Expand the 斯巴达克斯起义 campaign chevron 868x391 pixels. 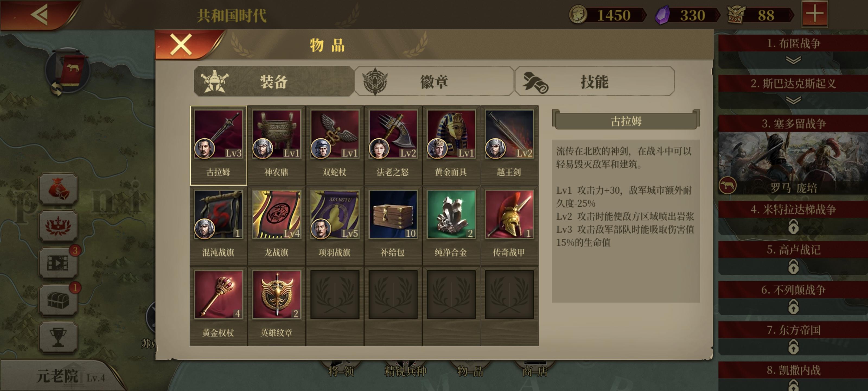[x=793, y=100]
